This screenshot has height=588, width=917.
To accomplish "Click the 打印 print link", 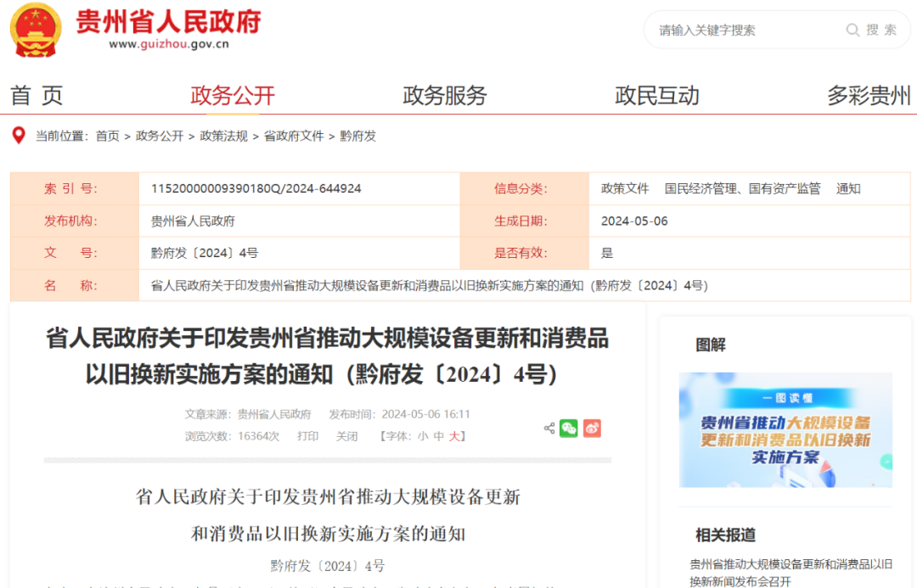I will tap(307, 436).
